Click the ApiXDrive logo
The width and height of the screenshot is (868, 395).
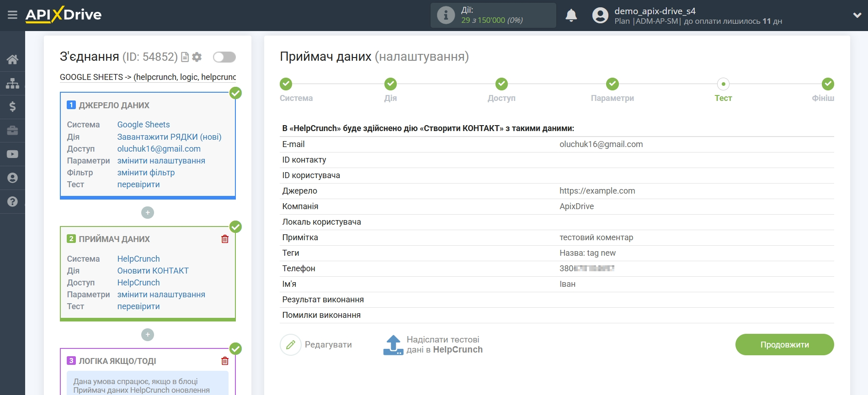pyautogui.click(x=64, y=15)
